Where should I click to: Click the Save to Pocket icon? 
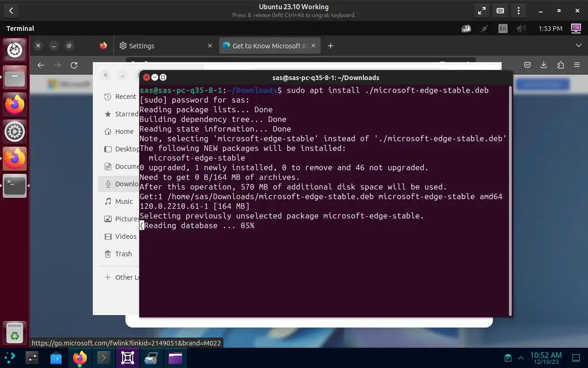[x=527, y=65]
